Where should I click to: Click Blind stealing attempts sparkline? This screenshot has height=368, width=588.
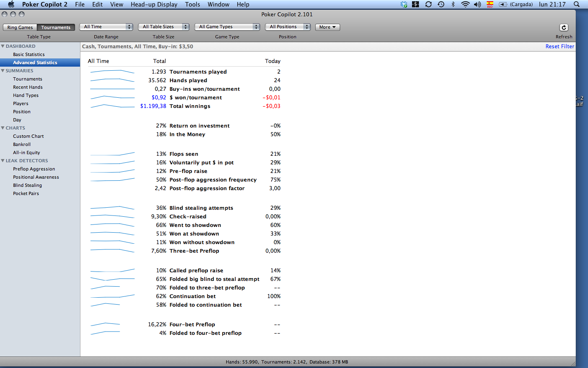coord(112,208)
